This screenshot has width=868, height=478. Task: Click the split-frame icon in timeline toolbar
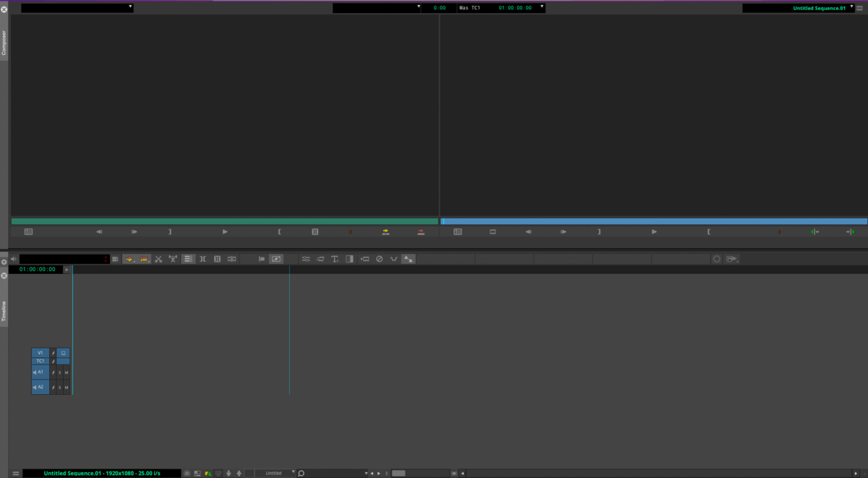point(231,258)
